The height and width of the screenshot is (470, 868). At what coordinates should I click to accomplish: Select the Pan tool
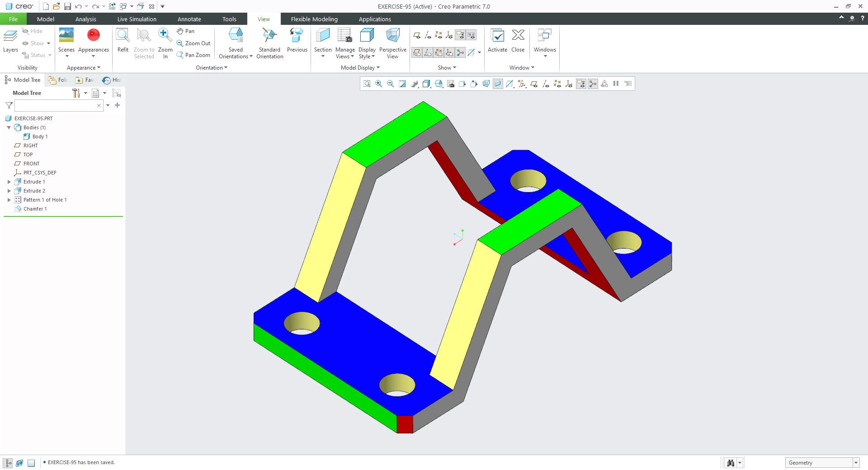(x=185, y=31)
